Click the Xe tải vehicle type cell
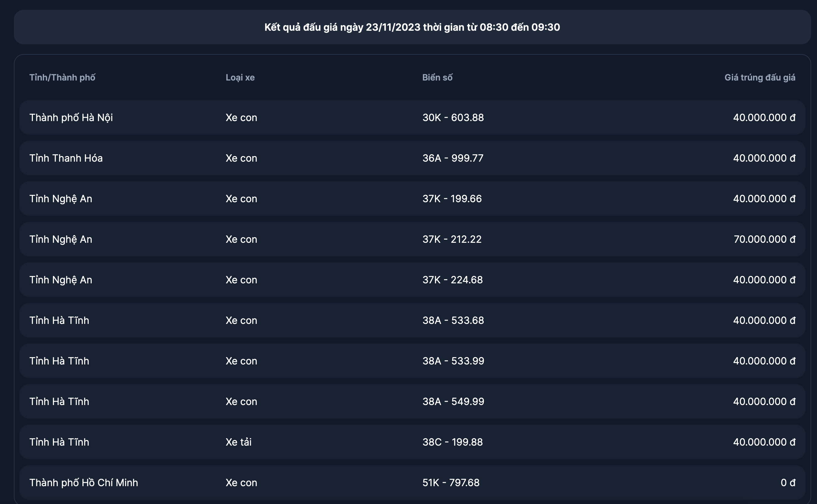Screen dimensions: 817x504 coord(238,442)
